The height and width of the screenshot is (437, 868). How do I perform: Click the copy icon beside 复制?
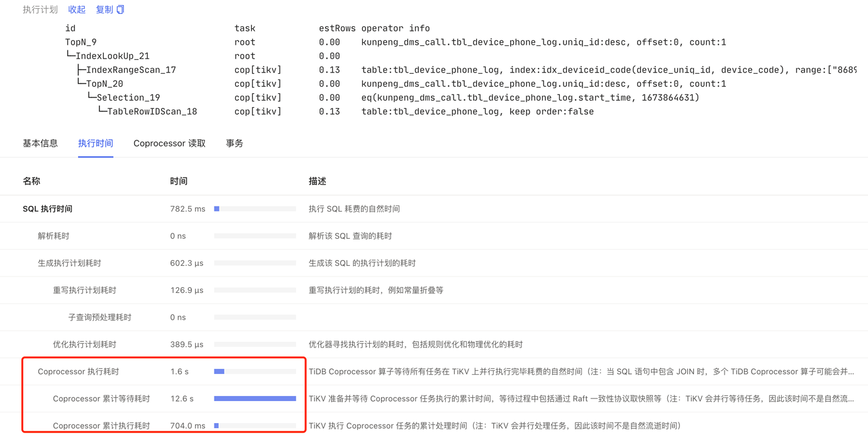[x=121, y=9]
